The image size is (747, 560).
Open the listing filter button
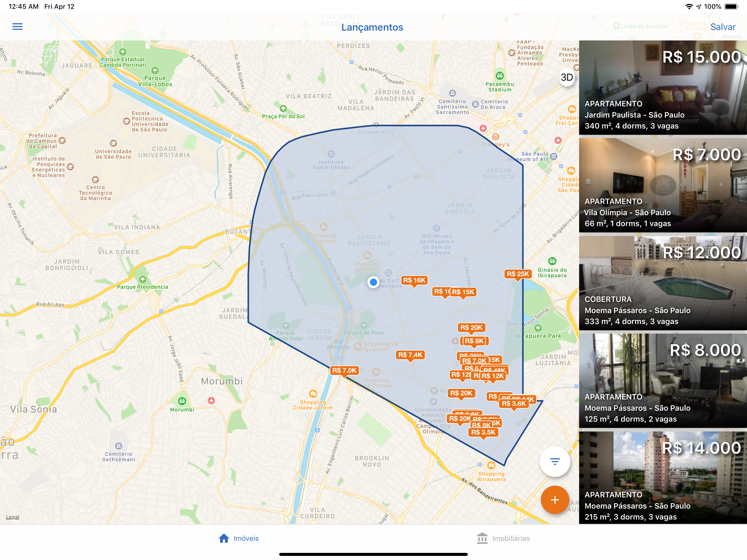[555, 461]
